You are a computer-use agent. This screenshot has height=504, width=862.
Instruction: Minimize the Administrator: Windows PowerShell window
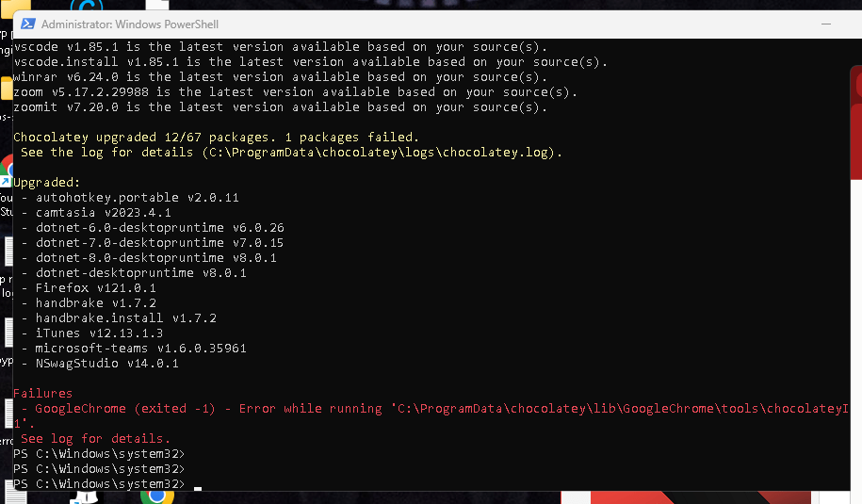click(x=825, y=24)
